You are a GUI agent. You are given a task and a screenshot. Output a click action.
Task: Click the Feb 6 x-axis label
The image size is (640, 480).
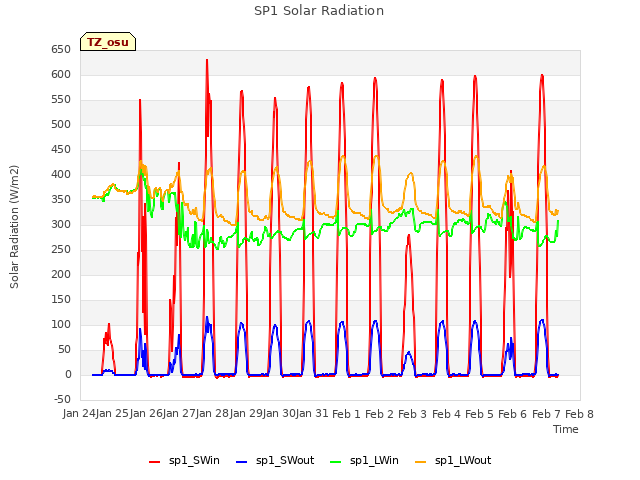point(512,414)
